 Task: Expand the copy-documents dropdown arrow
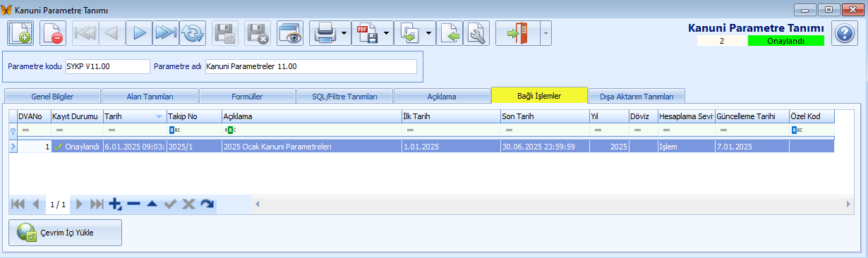click(x=430, y=33)
